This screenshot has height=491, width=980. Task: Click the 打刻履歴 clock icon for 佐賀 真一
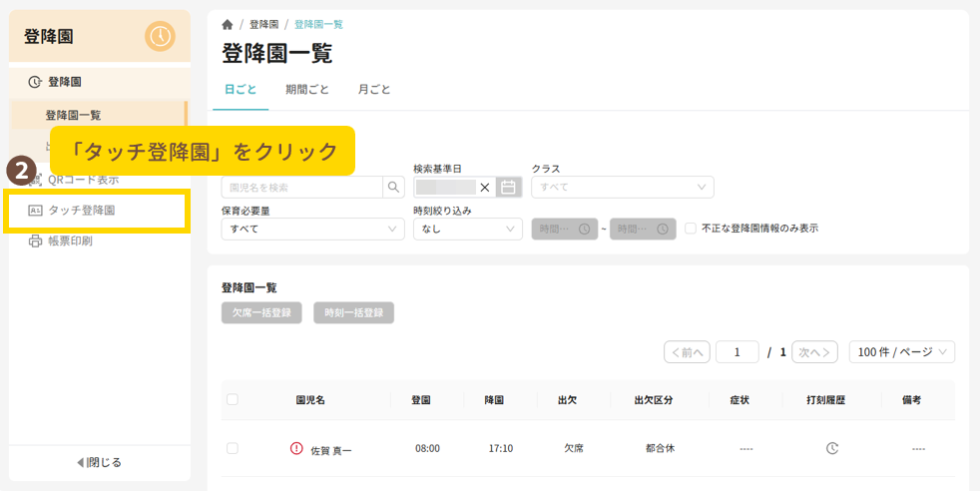pyautogui.click(x=832, y=449)
